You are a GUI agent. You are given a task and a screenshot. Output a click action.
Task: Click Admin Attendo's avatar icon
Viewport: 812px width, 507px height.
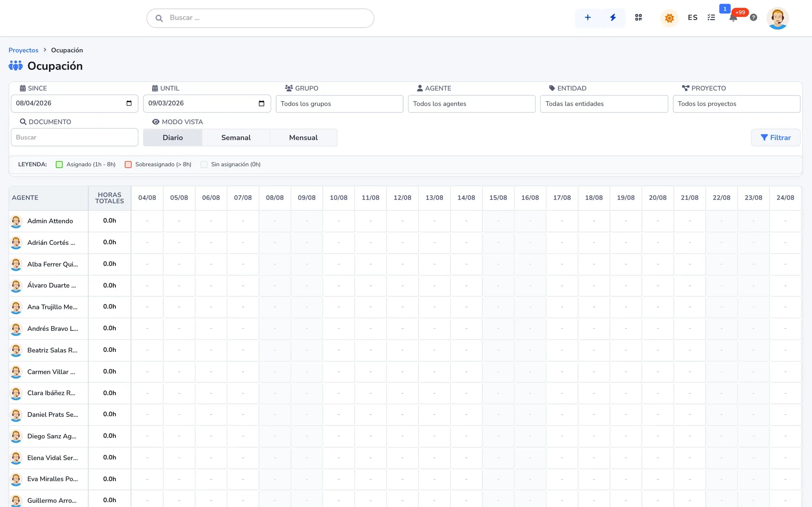pyautogui.click(x=16, y=221)
